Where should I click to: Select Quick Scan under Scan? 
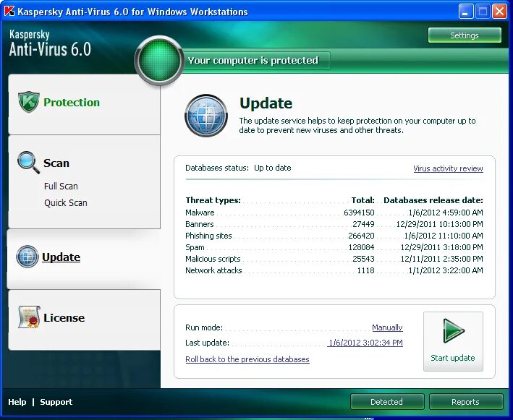point(66,202)
